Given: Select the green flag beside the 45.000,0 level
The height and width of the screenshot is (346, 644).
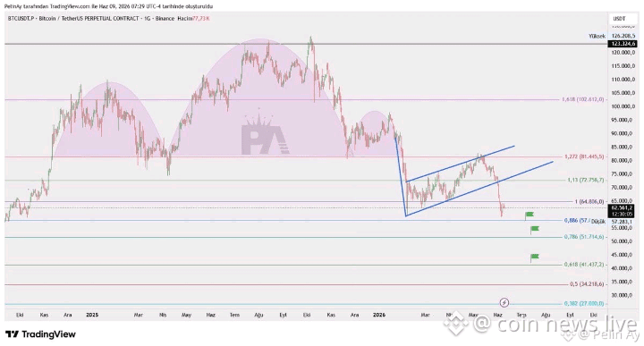Looking at the screenshot, I should click(534, 257).
